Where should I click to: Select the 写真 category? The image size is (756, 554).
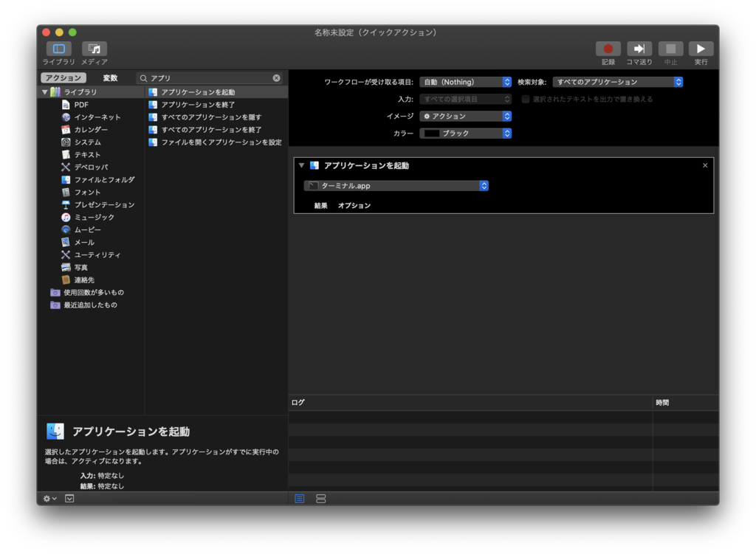[75, 267]
